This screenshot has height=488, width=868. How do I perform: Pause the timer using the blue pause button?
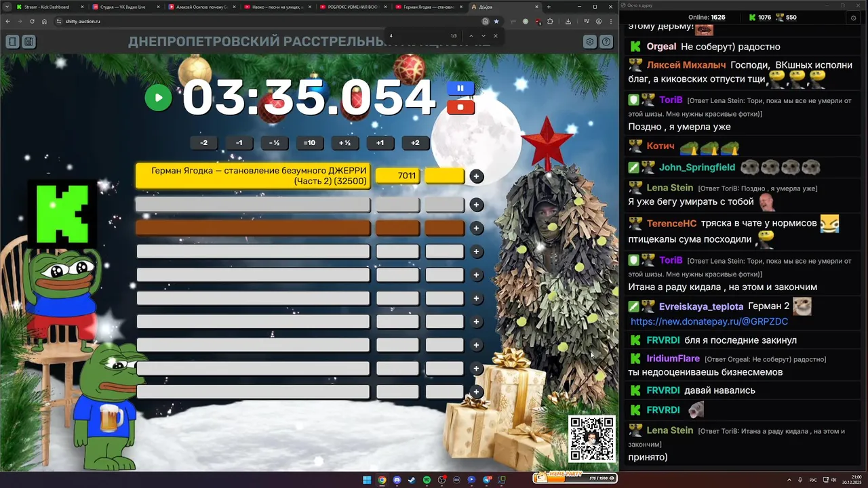(460, 88)
